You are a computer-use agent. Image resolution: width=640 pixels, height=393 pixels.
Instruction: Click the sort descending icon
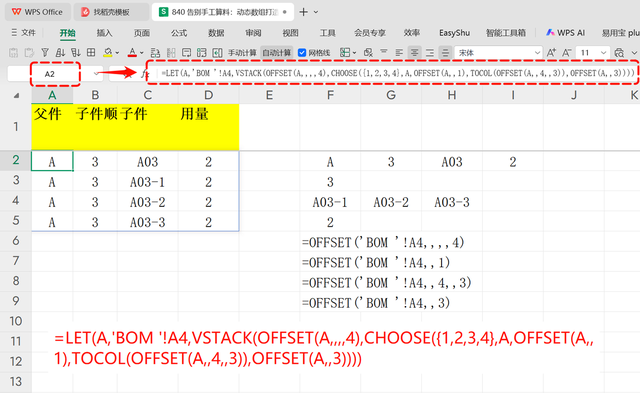(76, 53)
